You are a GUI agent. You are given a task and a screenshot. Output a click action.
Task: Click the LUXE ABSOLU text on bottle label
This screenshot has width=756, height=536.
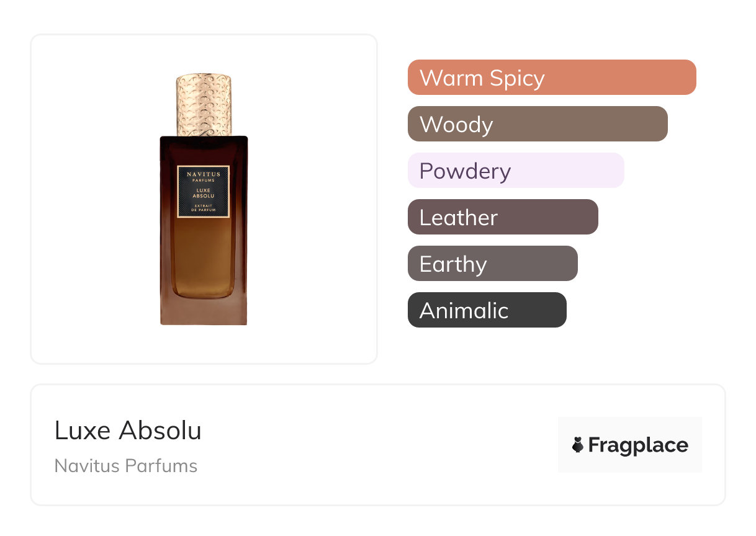click(x=204, y=192)
